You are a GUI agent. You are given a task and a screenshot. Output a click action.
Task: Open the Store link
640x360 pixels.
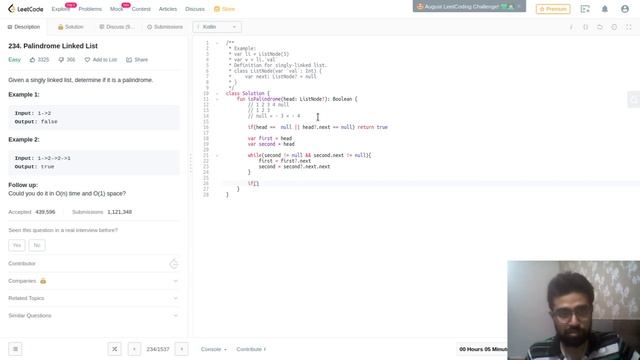click(224, 9)
